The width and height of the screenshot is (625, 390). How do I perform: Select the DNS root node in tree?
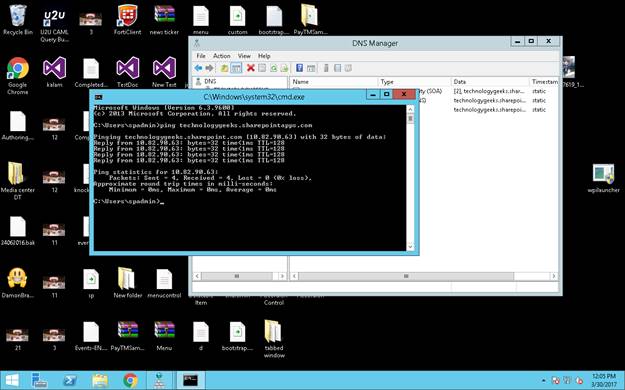(210, 81)
